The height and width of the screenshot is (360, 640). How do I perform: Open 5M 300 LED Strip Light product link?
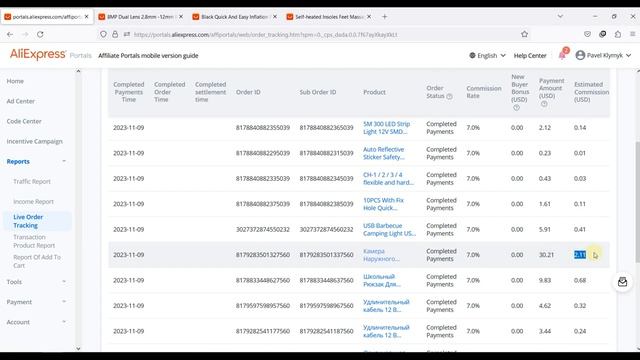pyautogui.click(x=387, y=127)
